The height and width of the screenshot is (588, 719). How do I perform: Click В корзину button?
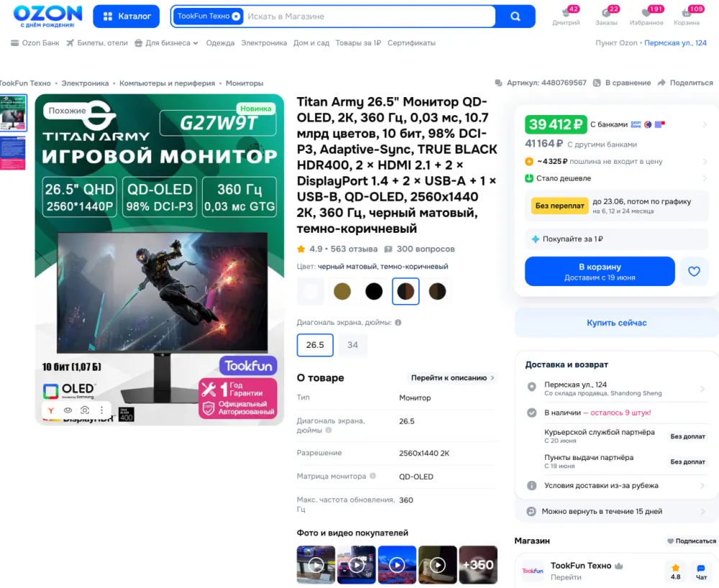click(600, 271)
